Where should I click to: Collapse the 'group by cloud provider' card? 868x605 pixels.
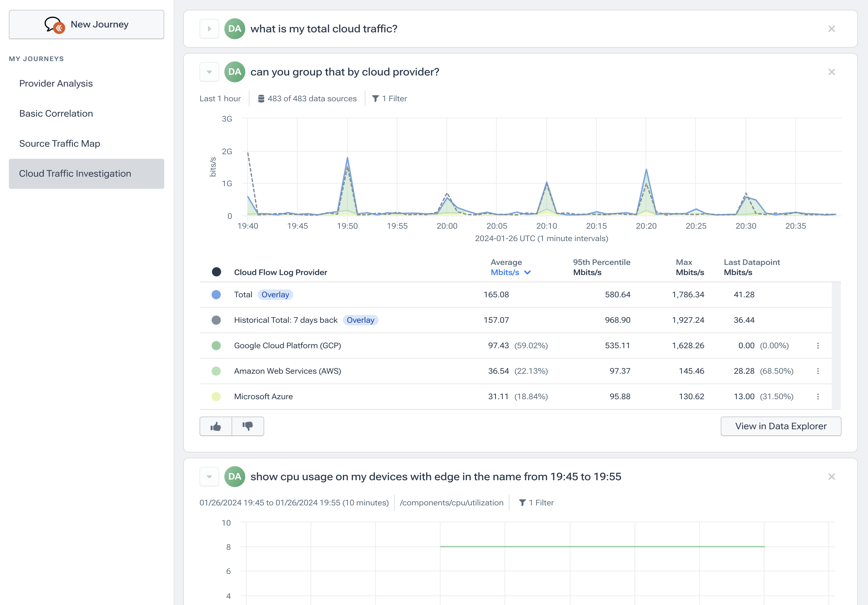pos(209,72)
